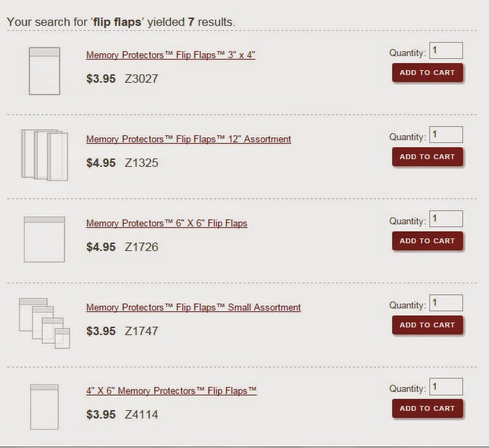
Task: Open 4" X 6" Memory Protectors Flip Flaps link
Action: click(x=171, y=391)
